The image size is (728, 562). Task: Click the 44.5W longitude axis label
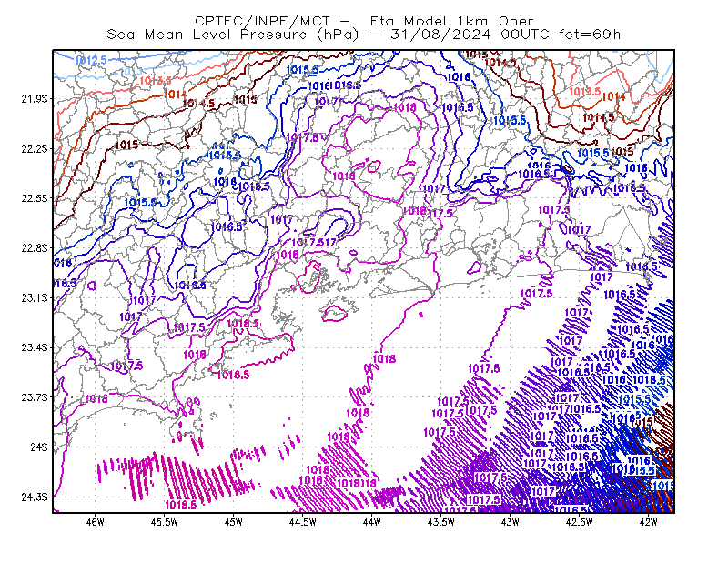tap(302, 522)
